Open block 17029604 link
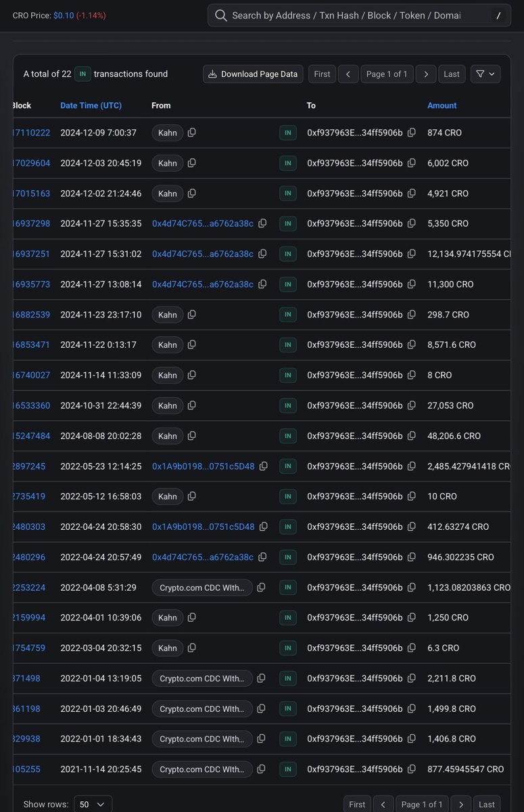The height and width of the screenshot is (812, 524). tap(31, 163)
